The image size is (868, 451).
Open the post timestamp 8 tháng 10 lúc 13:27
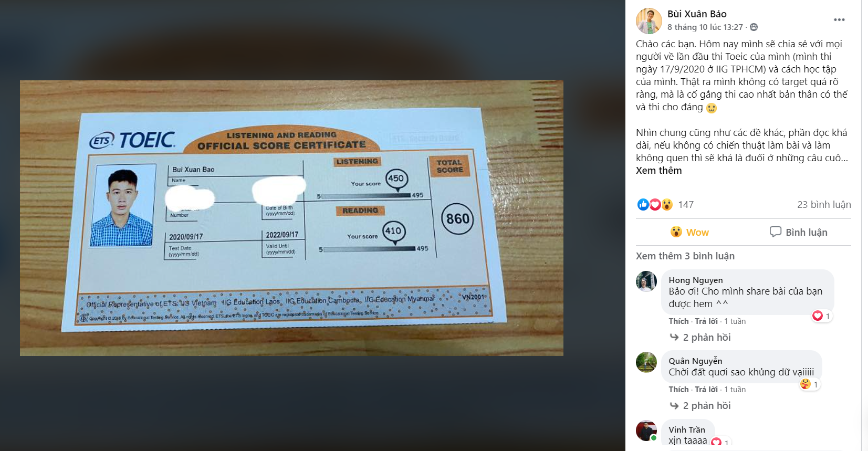click(x=705, y=27)
